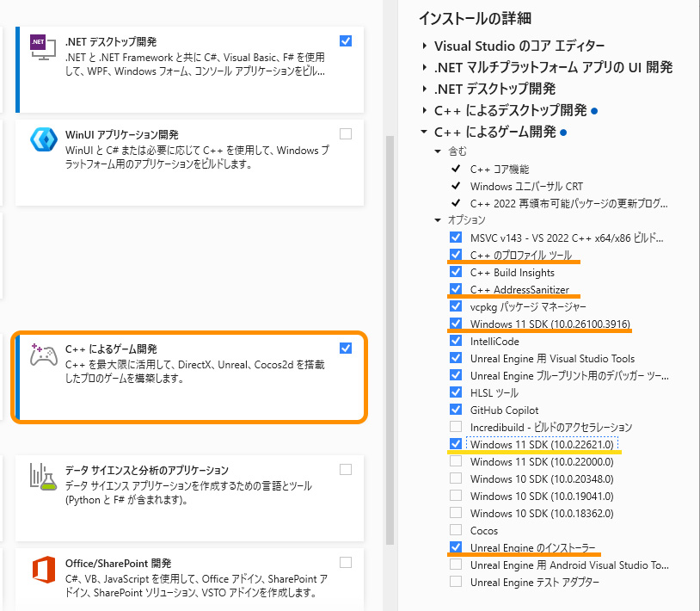
Task: Expand C++ によるデスクトップ開発 section
Action: point(425,110)
